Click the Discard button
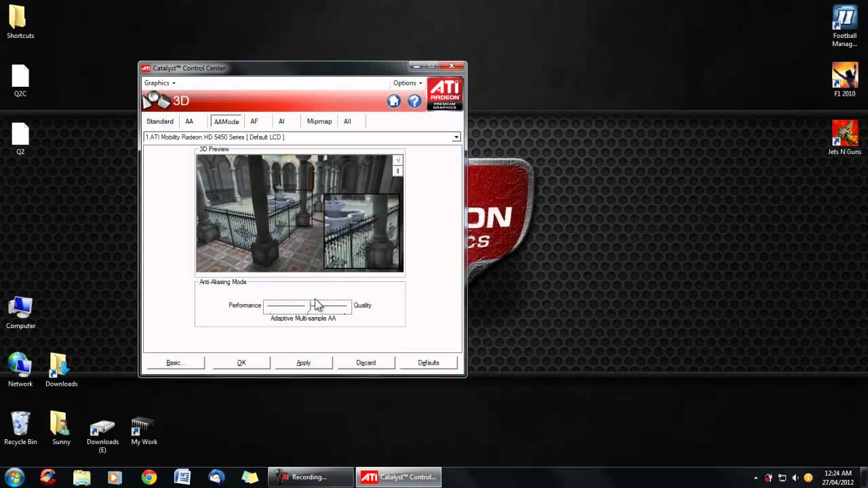 point(366,363)
